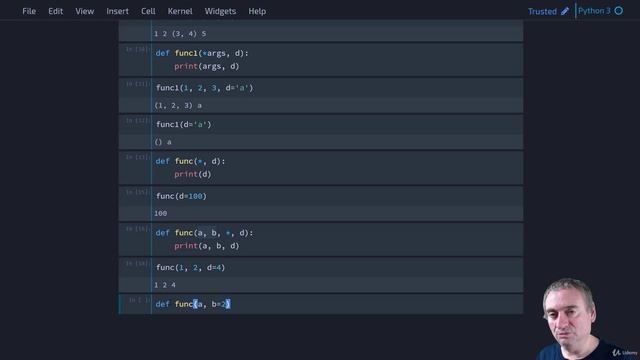Click the Trusted notebook button
640x360 pixels.
click(x=542, y=11)
